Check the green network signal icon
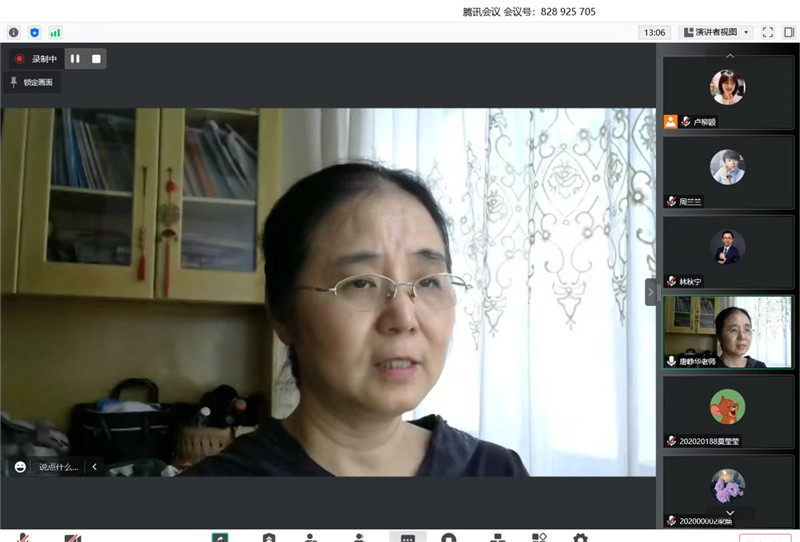 (55, 33)
